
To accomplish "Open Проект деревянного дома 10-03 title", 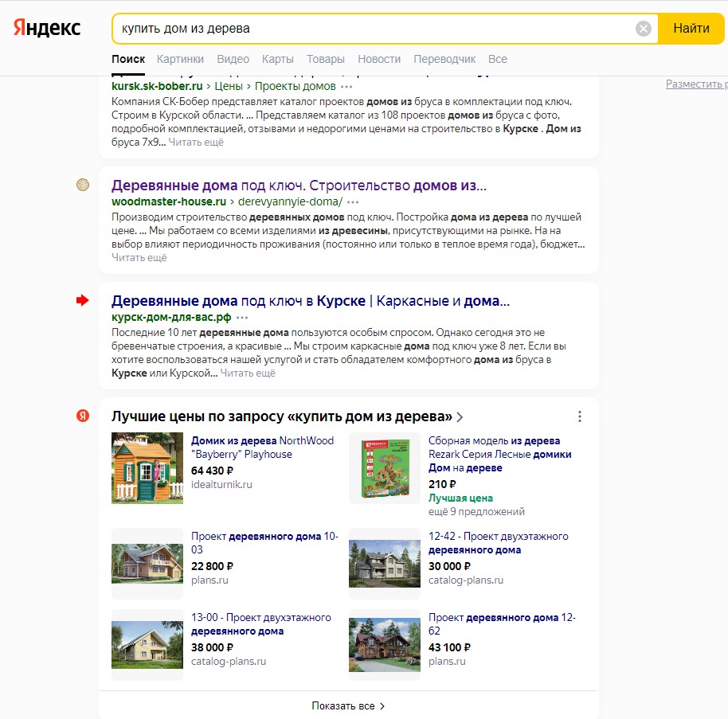I will click(x=264, y=542).
